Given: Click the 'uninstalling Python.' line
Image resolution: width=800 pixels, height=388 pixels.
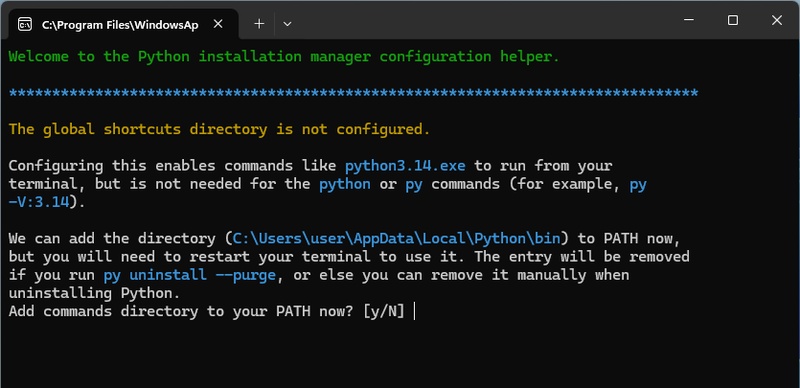Looking at the screenshot, I should [94, 294].
